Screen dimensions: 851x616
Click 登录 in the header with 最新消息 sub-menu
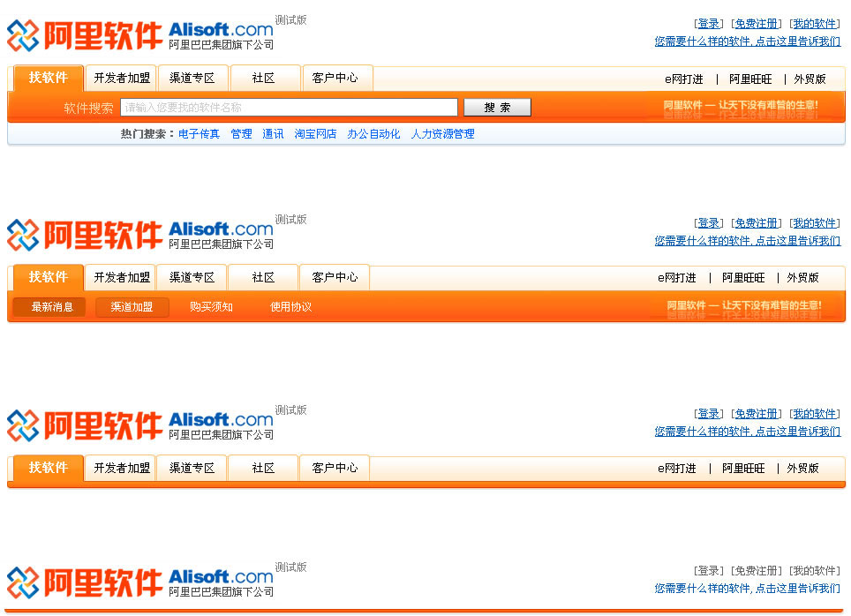point(708,223)
